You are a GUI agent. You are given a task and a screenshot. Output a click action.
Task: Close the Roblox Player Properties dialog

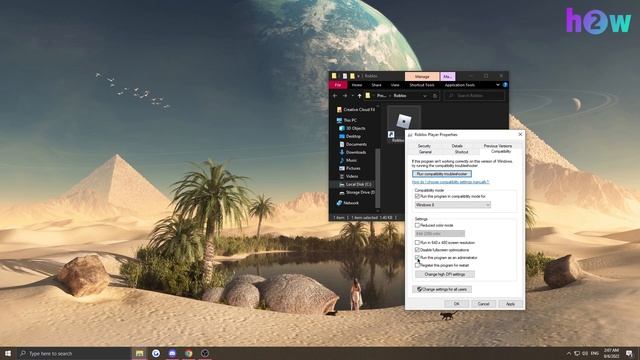pyautogui.click(x=520, y=134)
